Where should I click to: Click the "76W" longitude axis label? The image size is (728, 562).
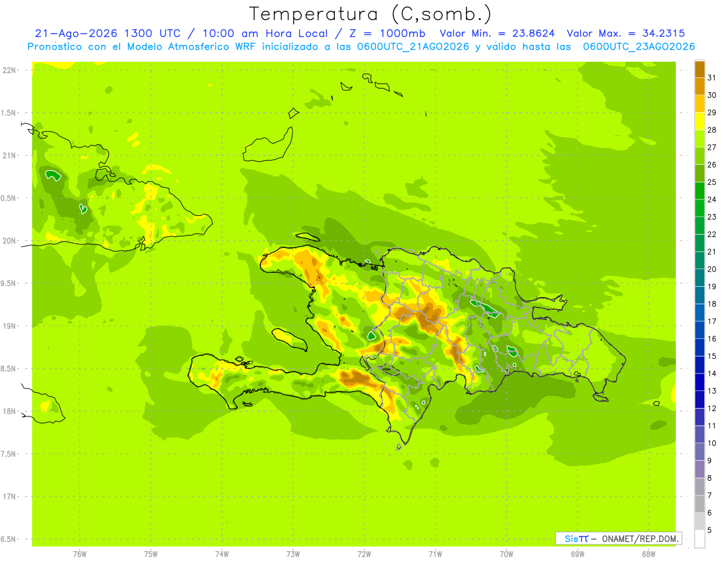79,554
